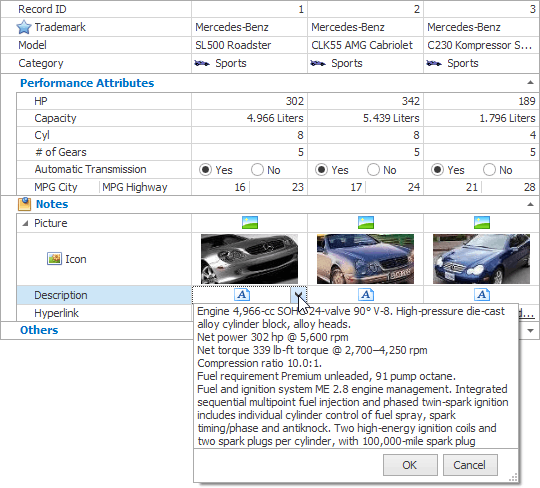Click the Notes category notepad icon
Viewport: 540px width, 488px height.
tap(24, 204)
